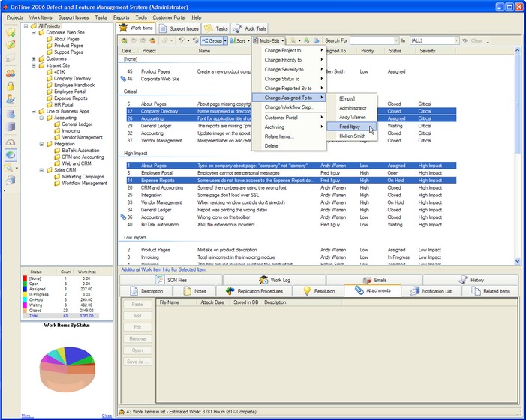Switch to the Support Issues tab
The width and height of the screenshot is (526, 420).
click(x=179, y=28)
